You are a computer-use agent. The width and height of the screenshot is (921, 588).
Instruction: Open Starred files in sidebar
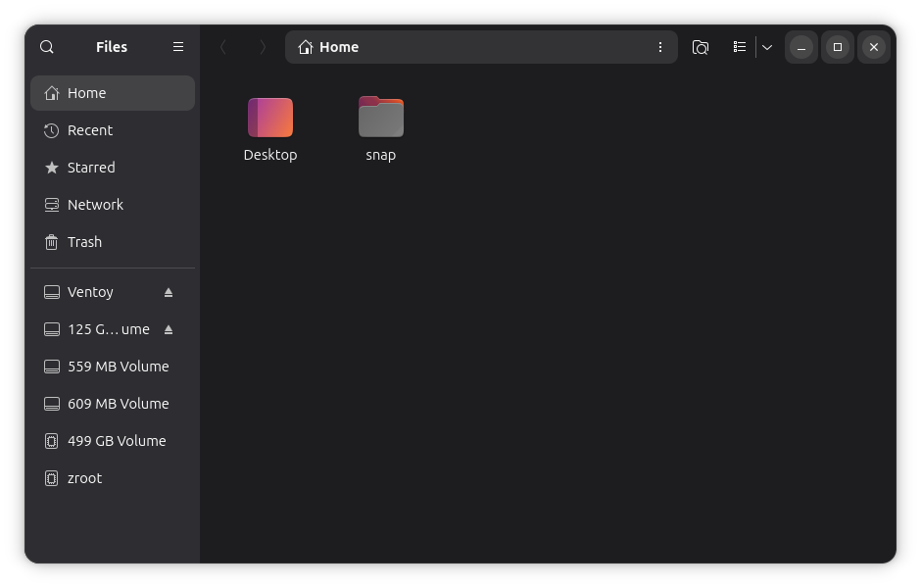[x=91, y=168]
